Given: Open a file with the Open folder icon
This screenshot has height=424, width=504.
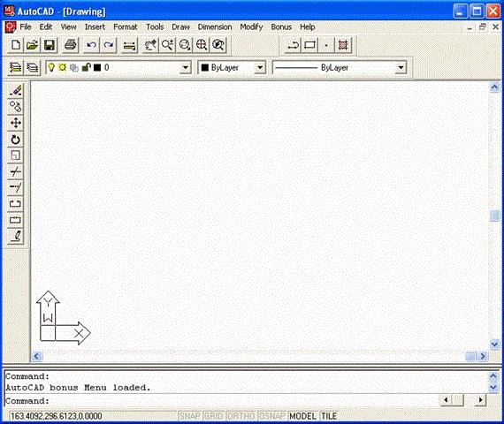Looking at the screenshot, I should coord(32,45).
